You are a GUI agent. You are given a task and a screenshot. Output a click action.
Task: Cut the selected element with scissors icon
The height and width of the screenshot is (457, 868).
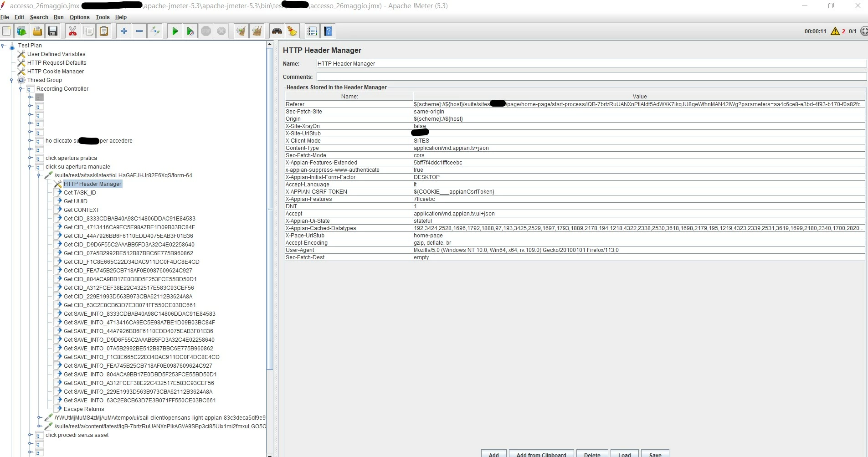(x=72, y=31)
